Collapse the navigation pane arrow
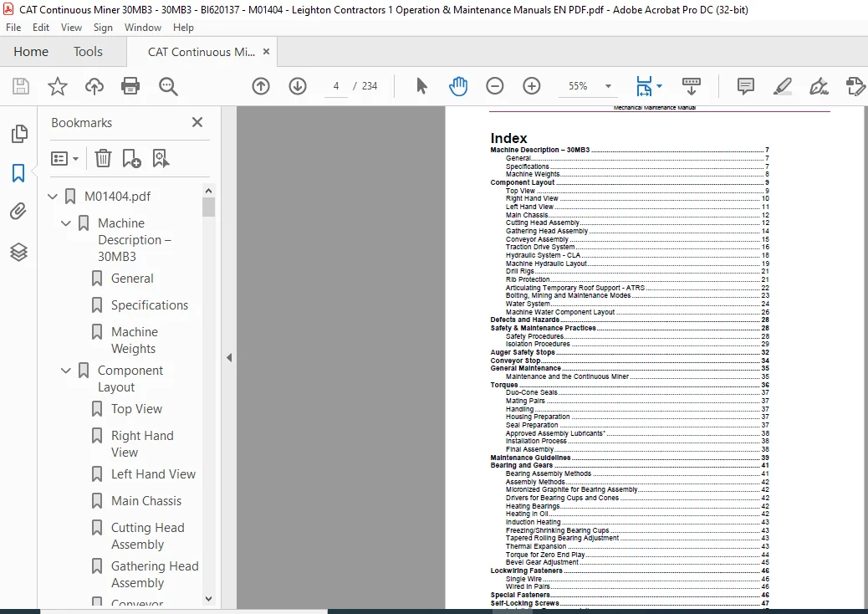Screen dimensions: 868x614 click(x=229, y=358)
